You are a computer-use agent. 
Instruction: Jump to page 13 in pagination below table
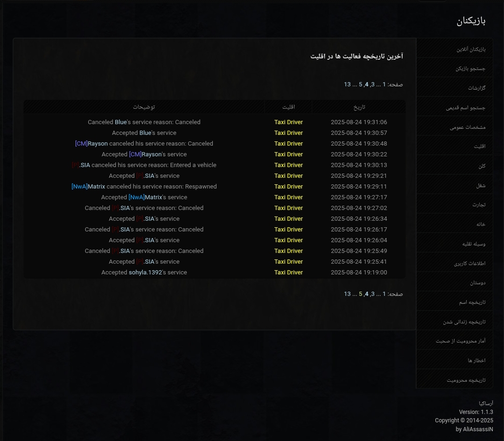pyautogui.click(x=347, y=294)
